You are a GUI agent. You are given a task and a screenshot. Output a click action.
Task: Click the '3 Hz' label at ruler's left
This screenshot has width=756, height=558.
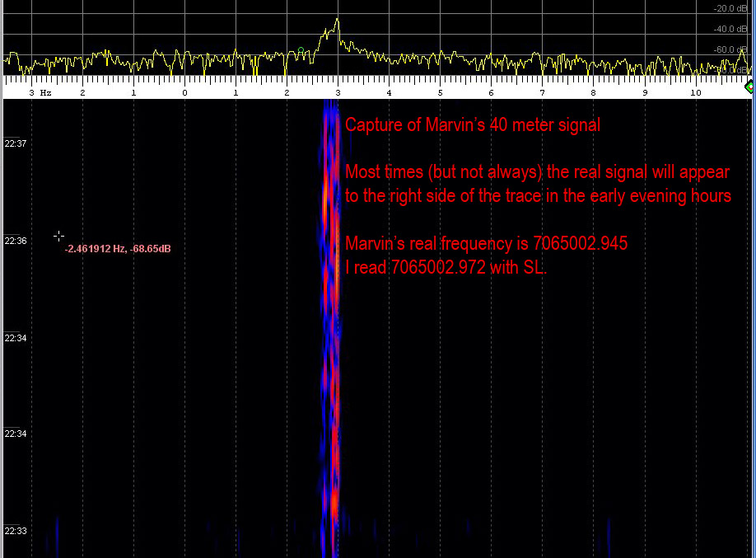pos(40,93)
